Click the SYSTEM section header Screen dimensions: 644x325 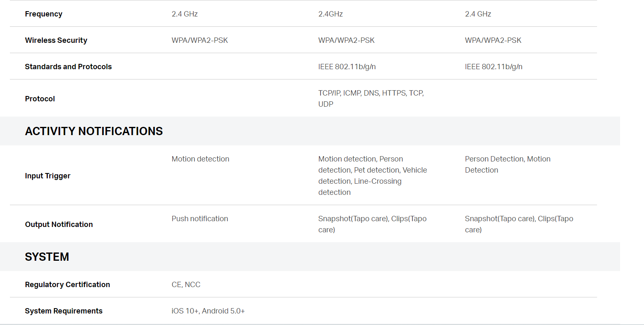coord(47,257)
